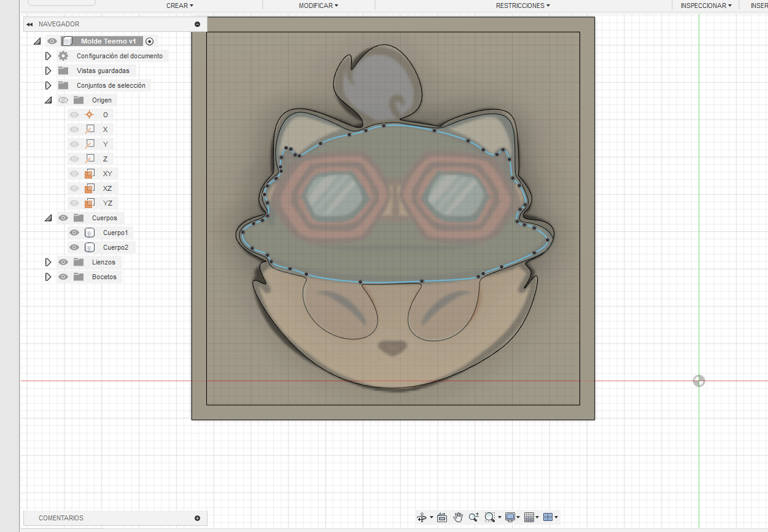The image size is (768, 532).
Task: Click the Grid and Snaps icon
Action: tap(529, 517)
